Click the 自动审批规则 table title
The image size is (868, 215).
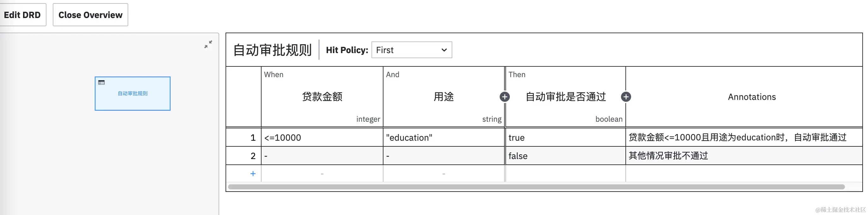click(272, 50)
